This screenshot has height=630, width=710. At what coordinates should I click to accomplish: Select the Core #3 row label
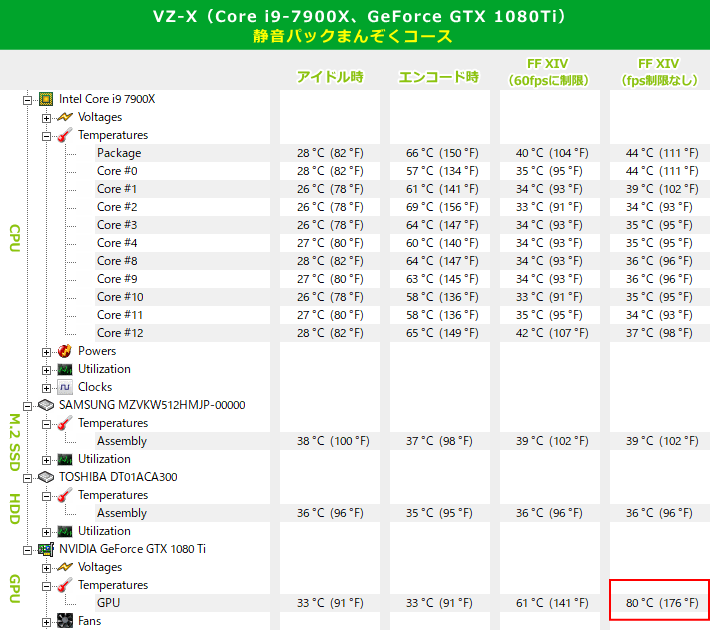117,225
